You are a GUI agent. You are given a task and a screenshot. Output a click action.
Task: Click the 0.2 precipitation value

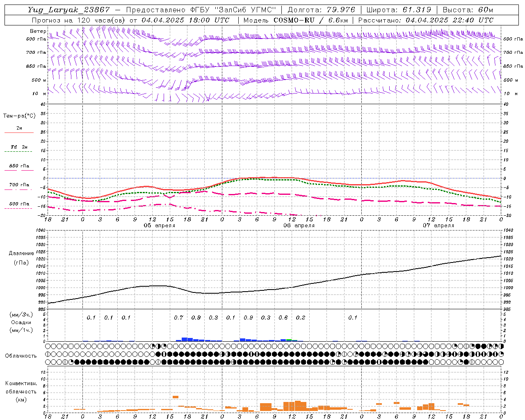point(301,317)
